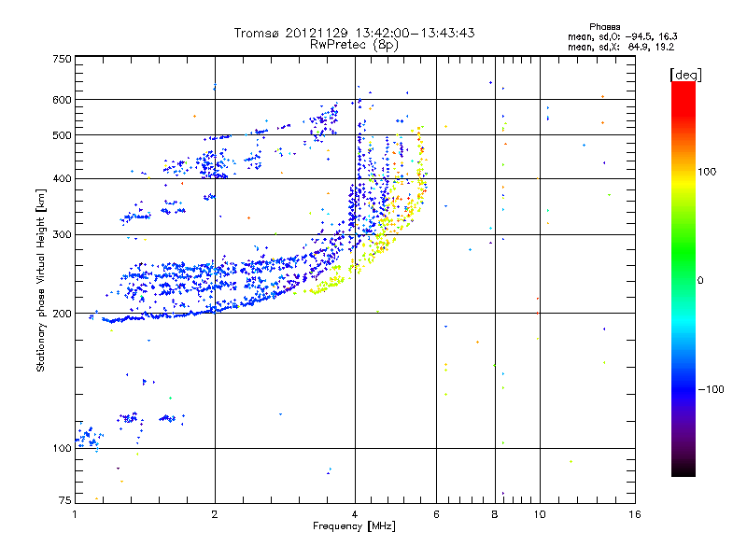This screenshot has width=747, height=560.
Task: Click the '16' x-axis tick label
Action: [x=635, y=514]
